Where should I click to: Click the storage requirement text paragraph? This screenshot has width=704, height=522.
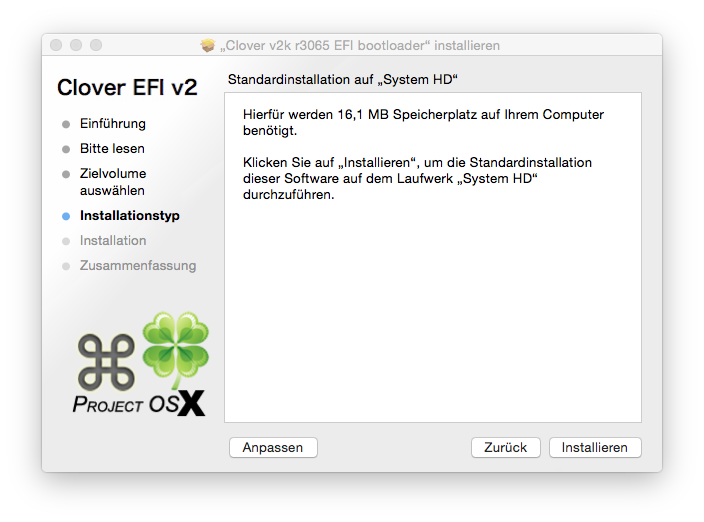coord(423,123)
